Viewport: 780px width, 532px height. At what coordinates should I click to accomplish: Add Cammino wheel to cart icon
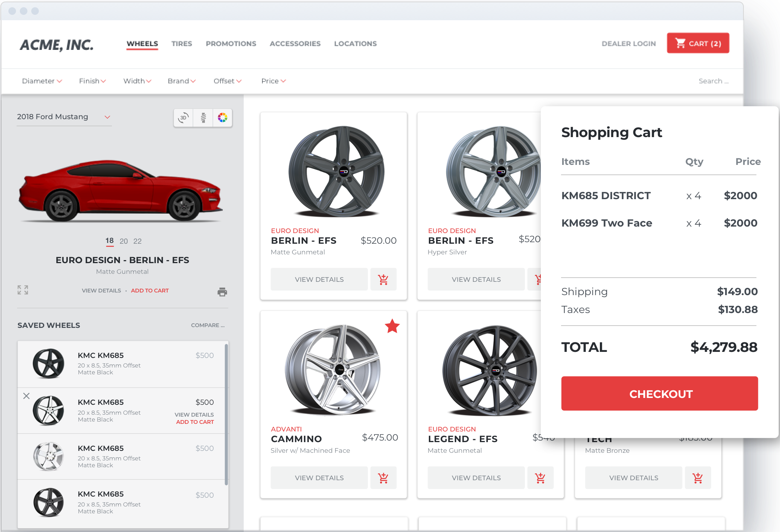[383, 478]
